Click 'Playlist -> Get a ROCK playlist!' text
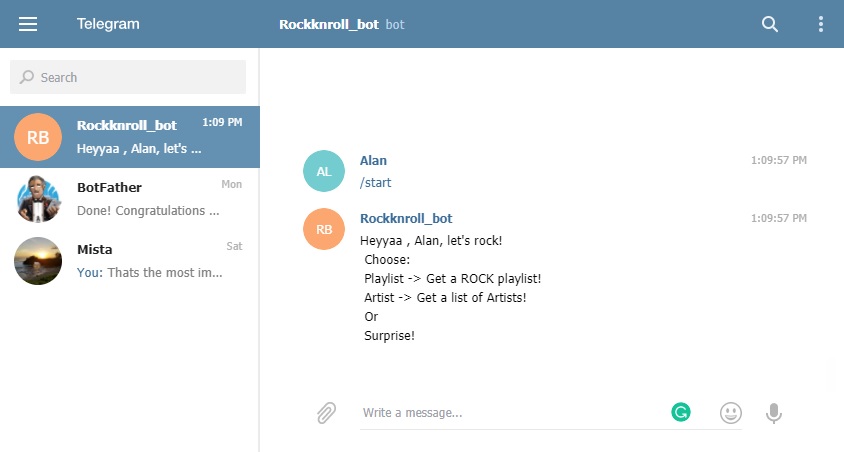This screenshot has height=452, width=844. pos(453,279)
